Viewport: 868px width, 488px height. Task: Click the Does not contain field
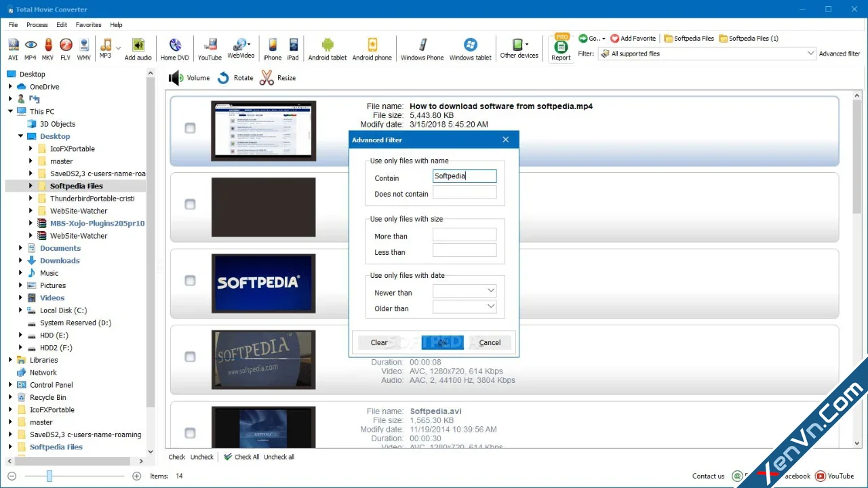[x=465, y=192]
